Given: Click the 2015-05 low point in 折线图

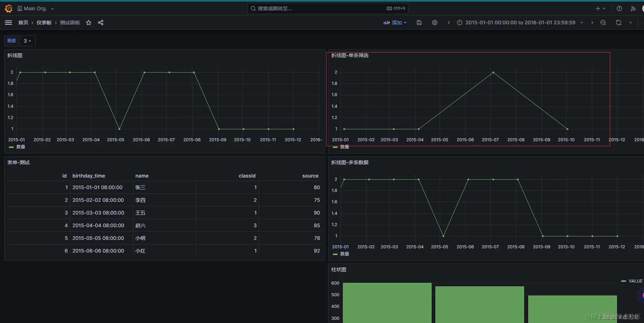Looking at the screenshot, I should tap(120, 129).
